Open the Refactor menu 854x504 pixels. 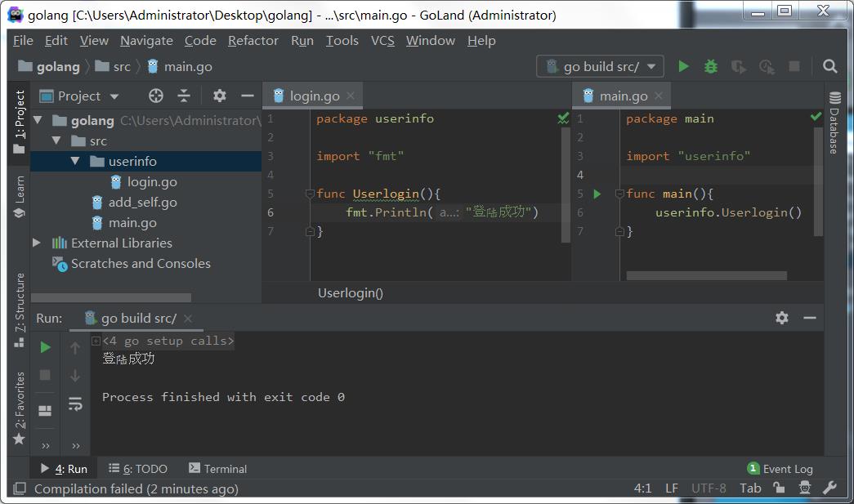253,41
